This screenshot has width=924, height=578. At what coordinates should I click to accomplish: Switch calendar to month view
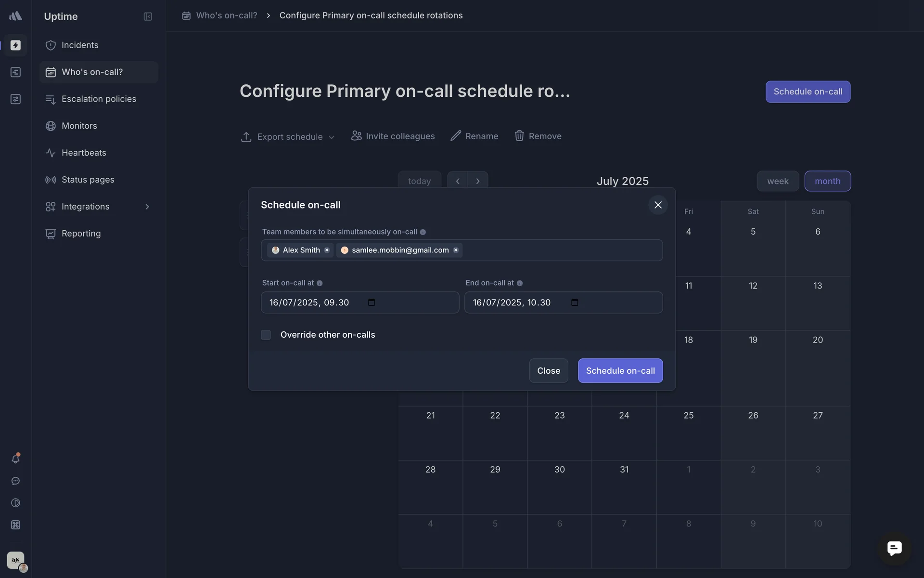pyautogui.click(x=827, y=181)
